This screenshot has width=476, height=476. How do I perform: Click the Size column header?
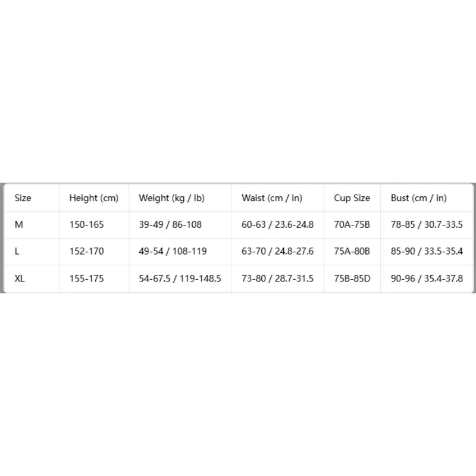pyautogui.click(x=23, y=198)
